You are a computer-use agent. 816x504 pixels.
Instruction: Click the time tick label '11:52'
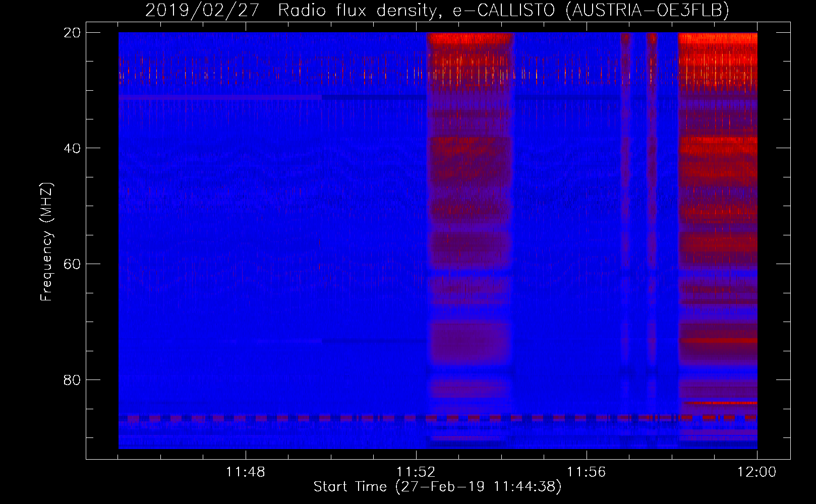(416, 472)
